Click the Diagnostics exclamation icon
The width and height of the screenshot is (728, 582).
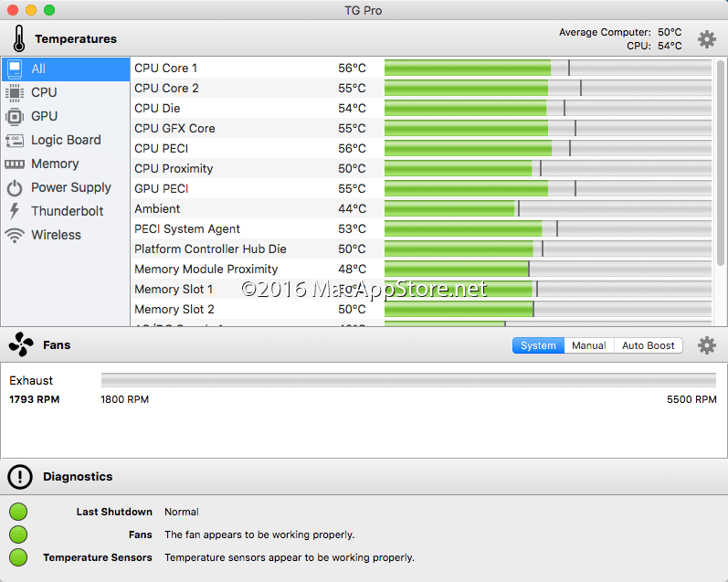[x=20, y=477]
